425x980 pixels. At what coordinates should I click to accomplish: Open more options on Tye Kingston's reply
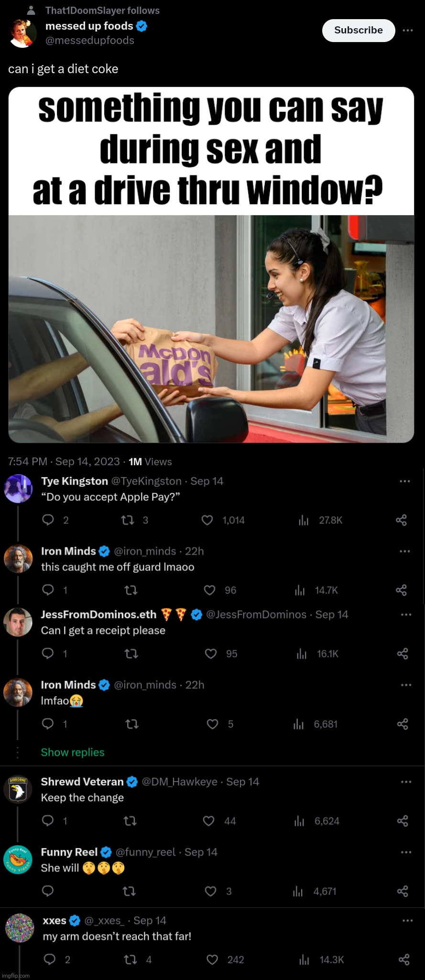404,481
